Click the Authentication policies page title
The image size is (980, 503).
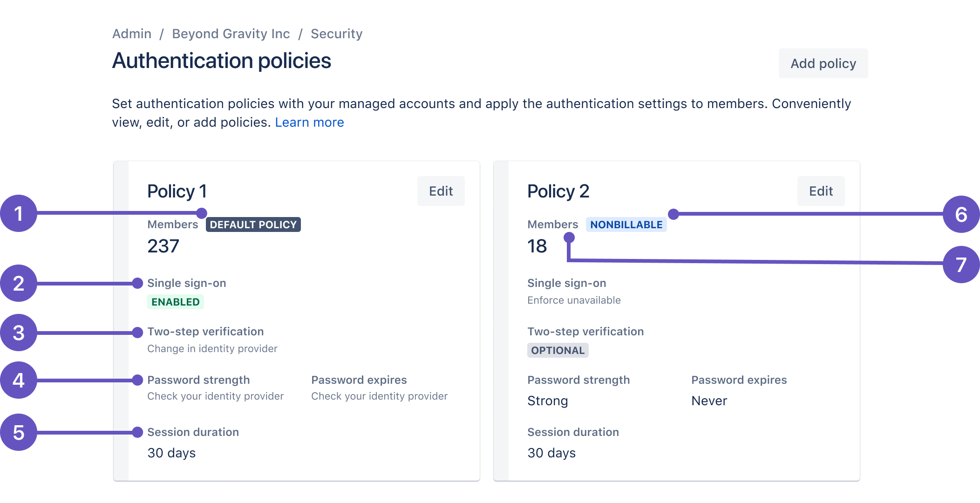(x=221, y=60)
